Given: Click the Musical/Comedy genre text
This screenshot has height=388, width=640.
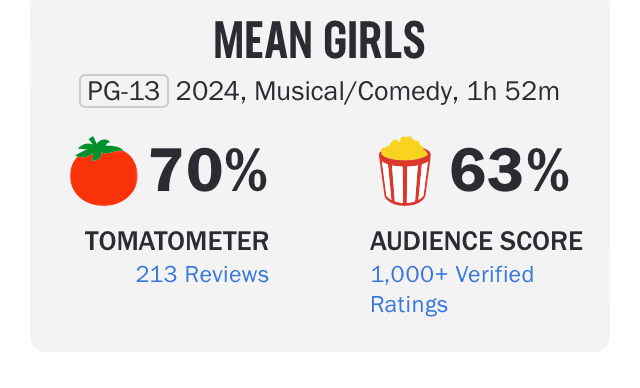Looking at the screenshot, I should pos(353,91).
